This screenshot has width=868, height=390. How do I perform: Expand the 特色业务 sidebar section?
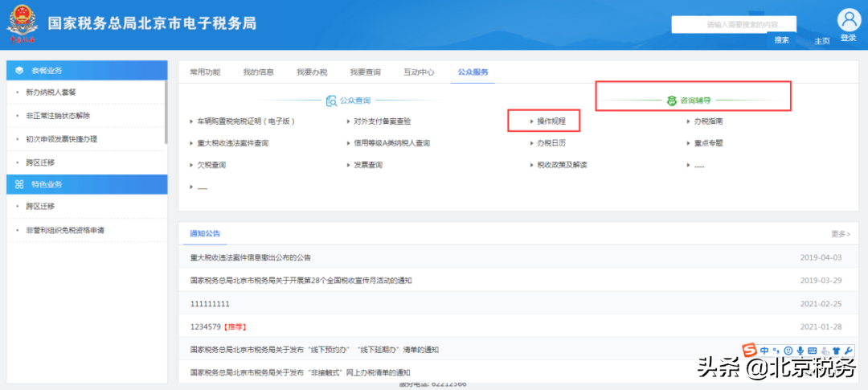(x=87, y=184)
